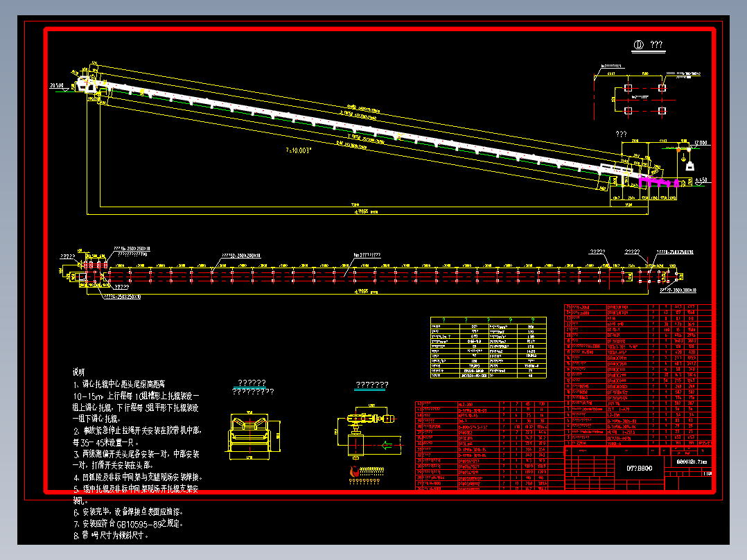Image resolution: width=747 pixels, height=560 pixels.
Task: Click the B800X81.71m title block text
Action: [x=692, y=462]
